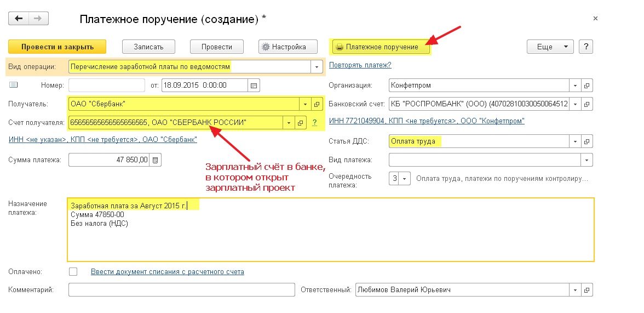
Task: Click inside the Назначение платежа text area
Action: tap(331, 230)
